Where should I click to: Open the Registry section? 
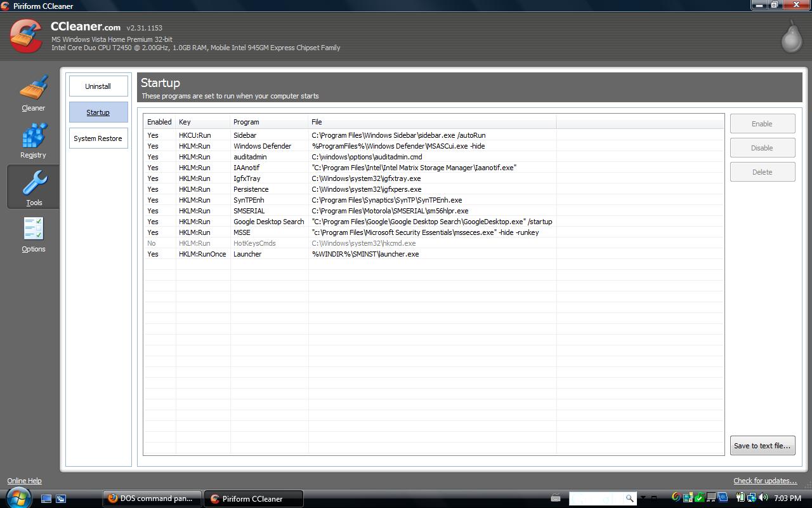pos(33,140)
